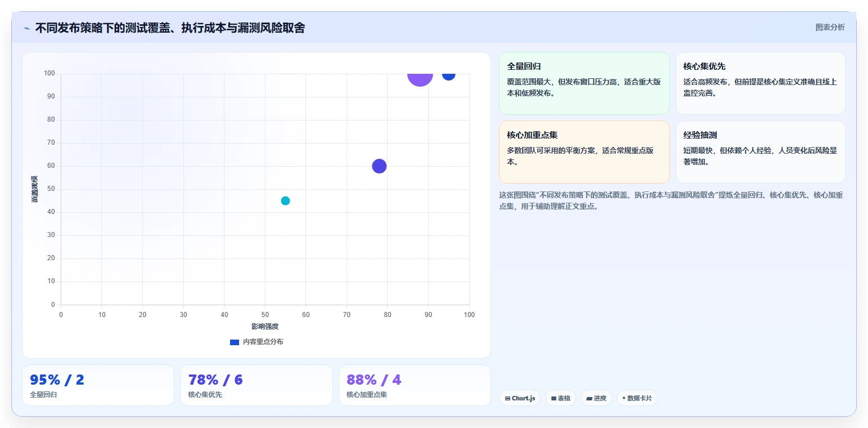Screen dimensions: 868x428
Task: Open the 核心集优先 description card
Action: [x=761, y=83]
